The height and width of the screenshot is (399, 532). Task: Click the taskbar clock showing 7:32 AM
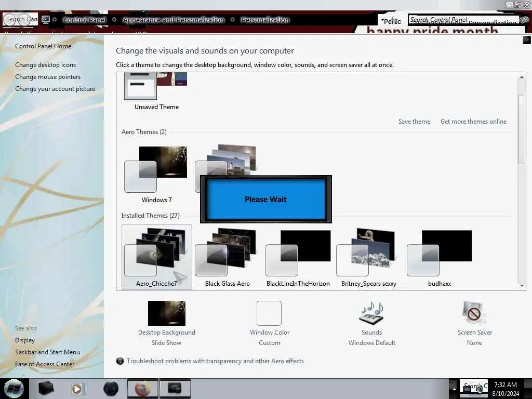click(506, 389)
